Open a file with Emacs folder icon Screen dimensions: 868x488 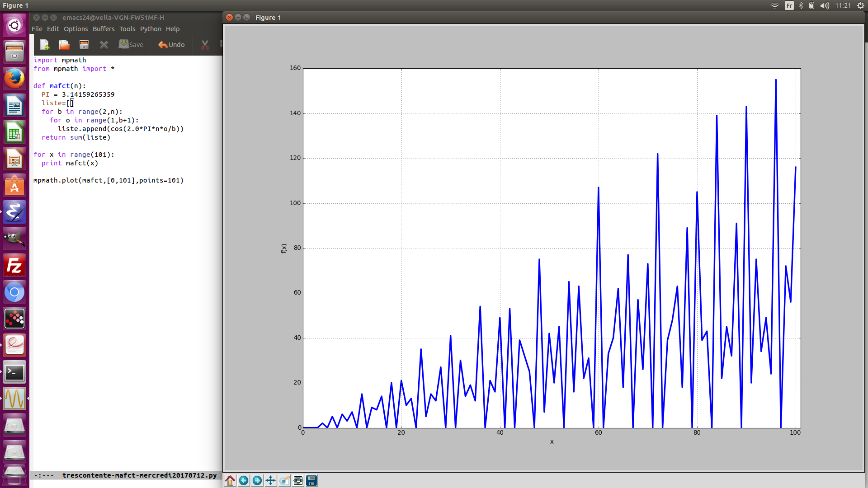tap(64, 45)
